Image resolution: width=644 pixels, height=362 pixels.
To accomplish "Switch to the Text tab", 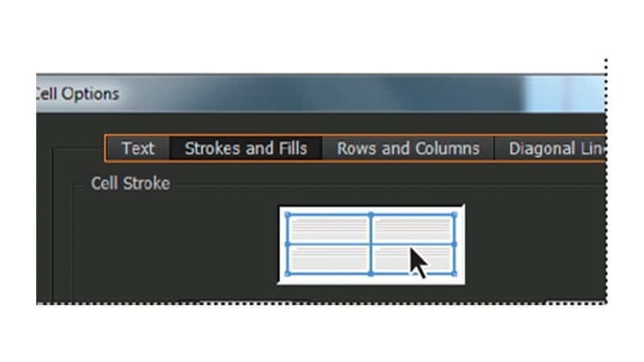I will pyautogui.click(x=138, y=149).
